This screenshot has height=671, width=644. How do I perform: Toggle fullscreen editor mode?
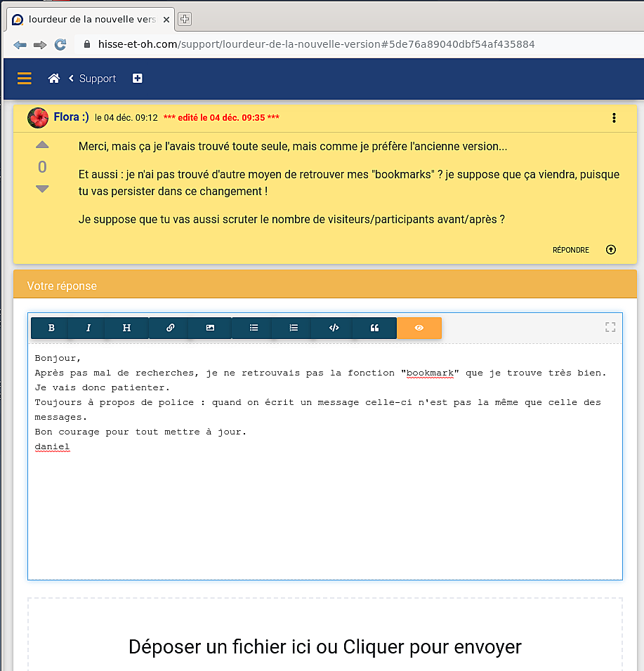(x=610, y=327)
